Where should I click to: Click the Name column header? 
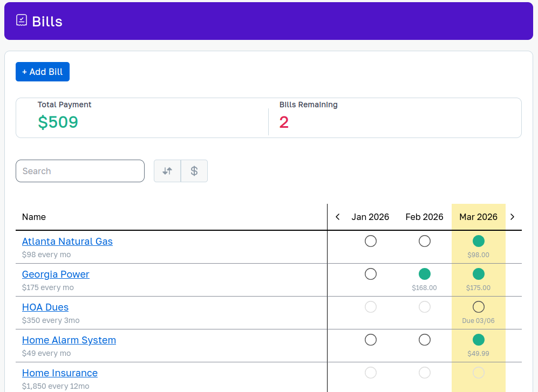33,217
